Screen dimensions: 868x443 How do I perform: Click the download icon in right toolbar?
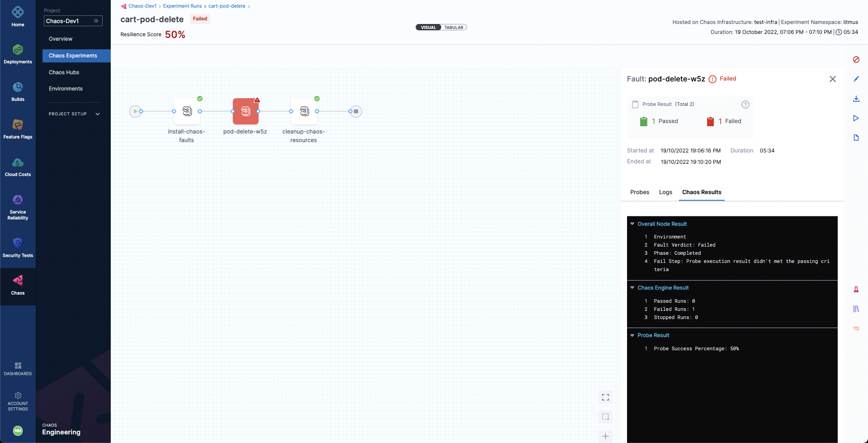(x=856, y=99)
